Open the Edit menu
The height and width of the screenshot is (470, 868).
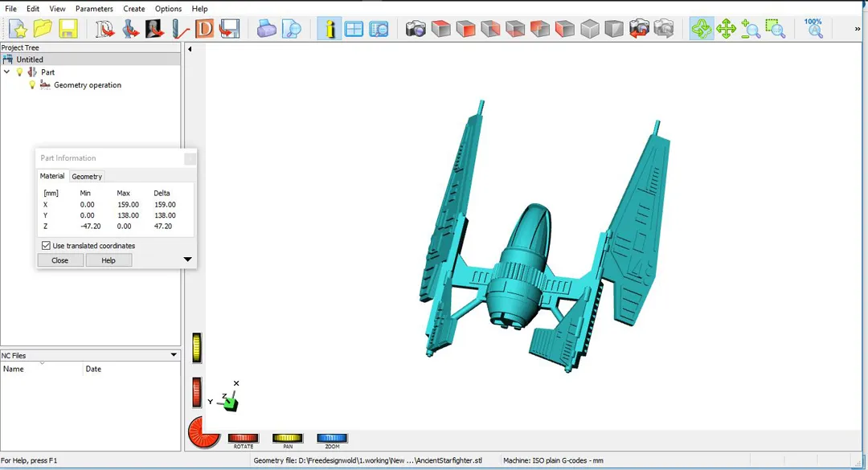(x=33, y=9)
